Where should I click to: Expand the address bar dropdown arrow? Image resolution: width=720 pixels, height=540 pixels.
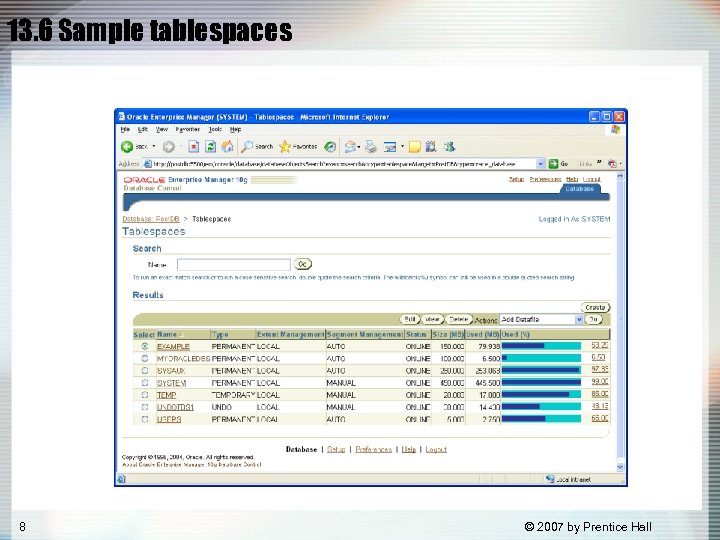(540, 163)
